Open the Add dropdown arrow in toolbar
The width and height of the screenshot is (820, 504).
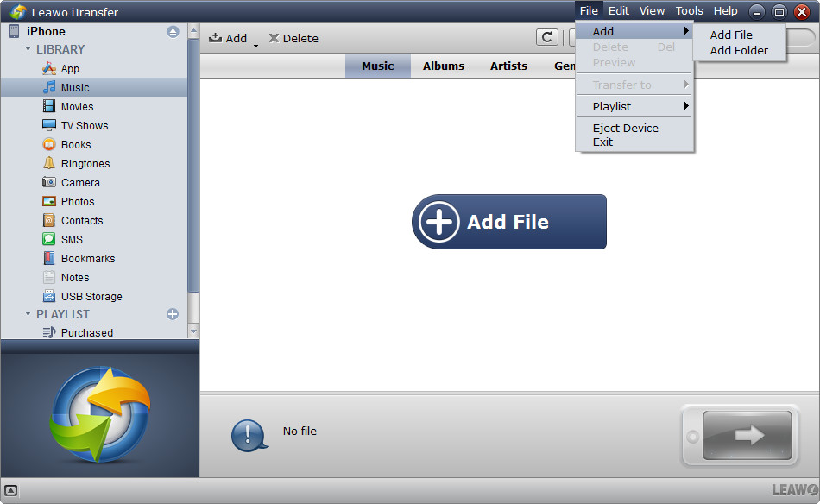(256, 42)
